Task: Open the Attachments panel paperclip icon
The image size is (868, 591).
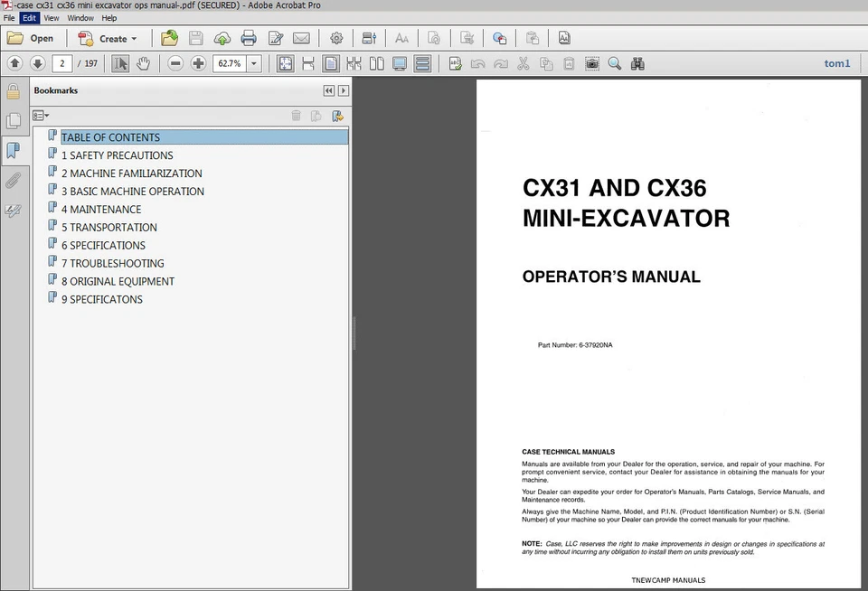Action: pos(14,181)
